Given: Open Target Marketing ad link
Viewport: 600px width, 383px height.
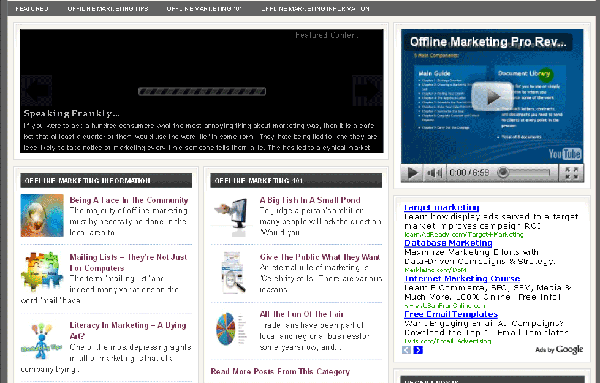Looking at the screenshot, I should click(x=442, y=207).
